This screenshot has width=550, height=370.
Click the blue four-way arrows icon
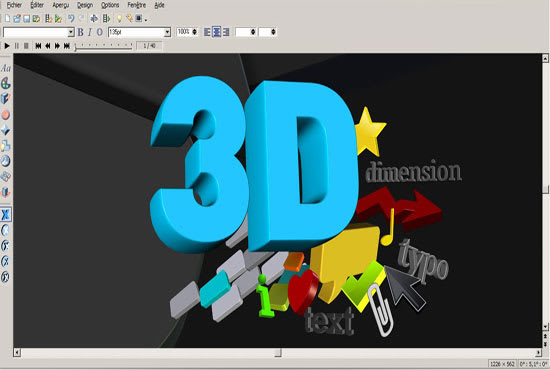click(94, 18)
